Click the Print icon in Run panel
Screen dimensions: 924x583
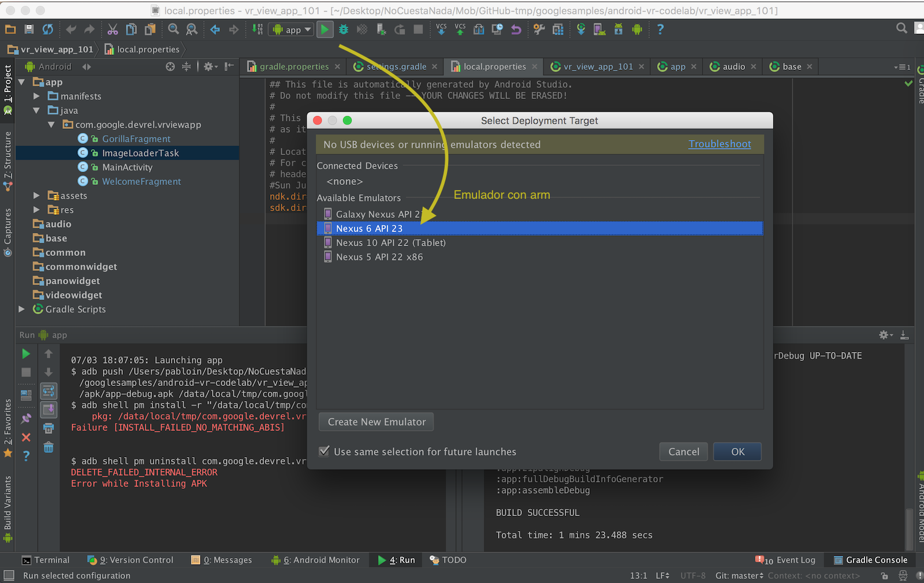[x=49, y=428]
